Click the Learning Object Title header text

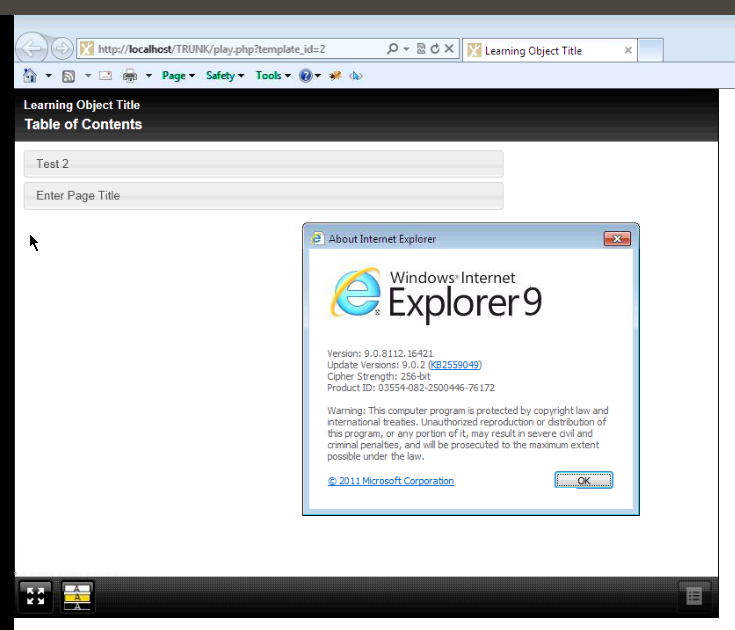(x=82, y=105)
